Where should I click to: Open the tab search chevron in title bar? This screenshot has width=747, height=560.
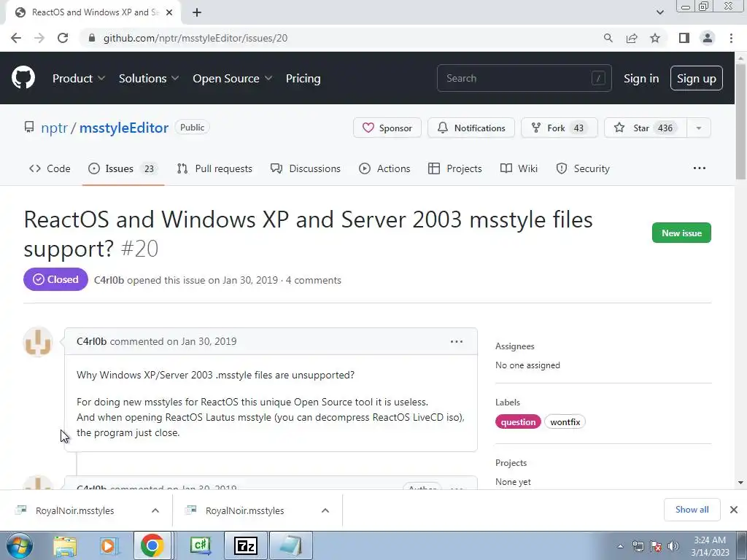[x=659, y=12]
